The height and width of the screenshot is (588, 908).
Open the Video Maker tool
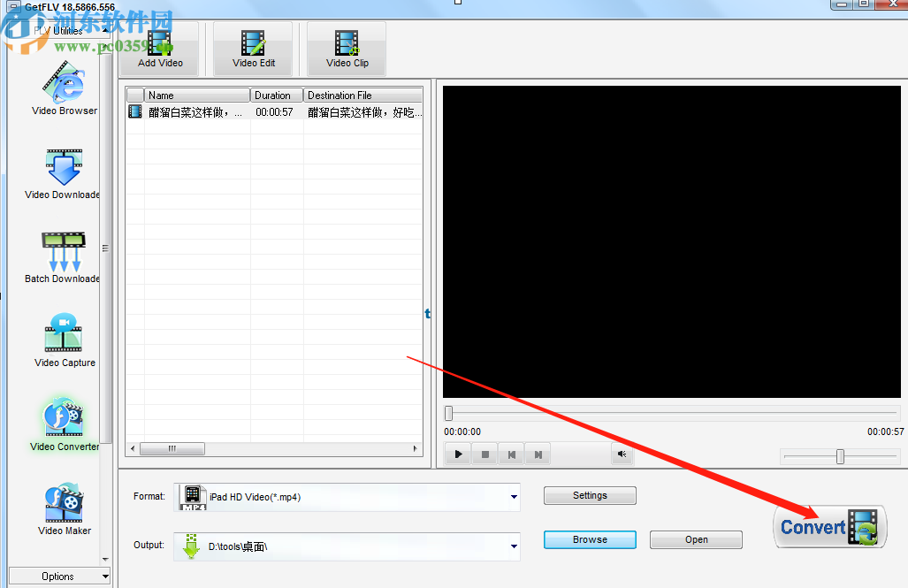click(x=63, y=500)
